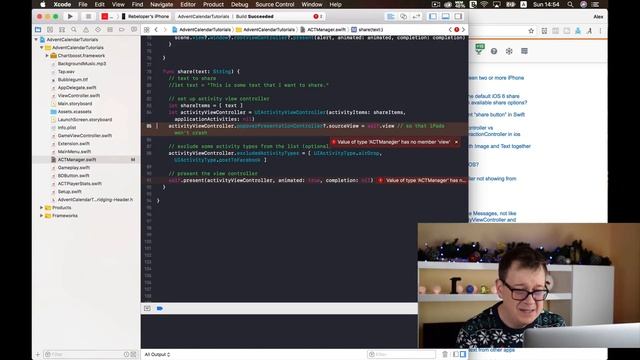Open the 'share button in Swift' browser link
The height and width of the screenshot is (360, 640).
[497, 115]
